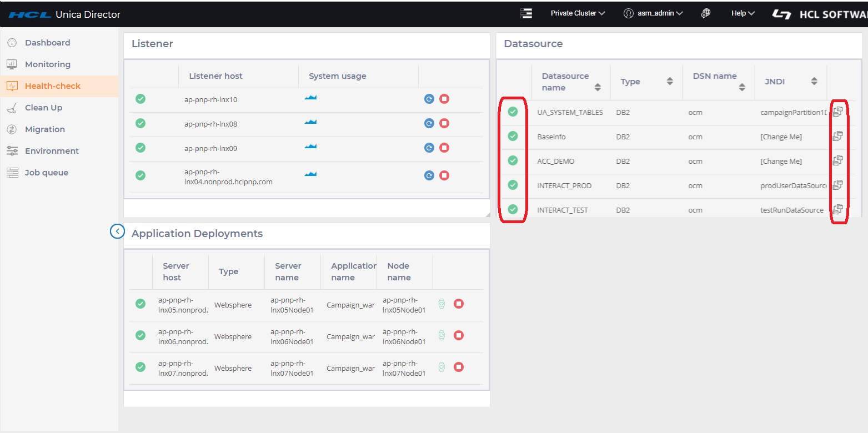Open system usage chart for ap-pnp-rh-lnx09

(x=310, y=146)
